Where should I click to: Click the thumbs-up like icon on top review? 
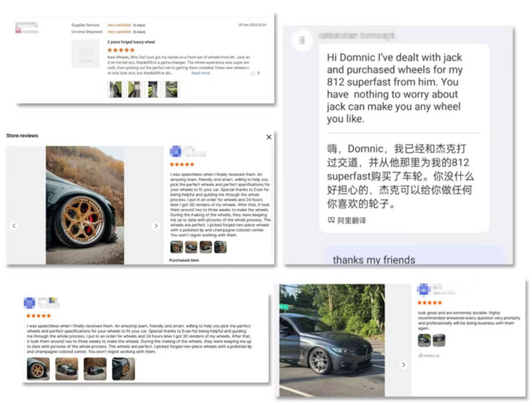[253, 73]
